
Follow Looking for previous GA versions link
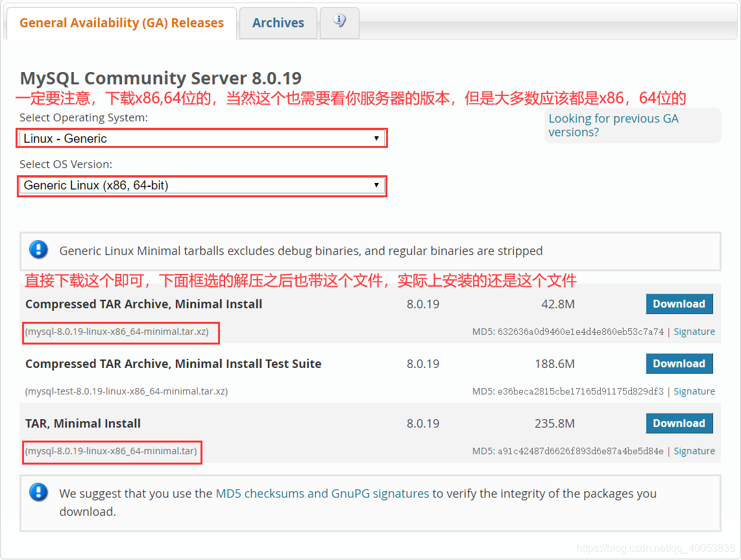point(613,125)
